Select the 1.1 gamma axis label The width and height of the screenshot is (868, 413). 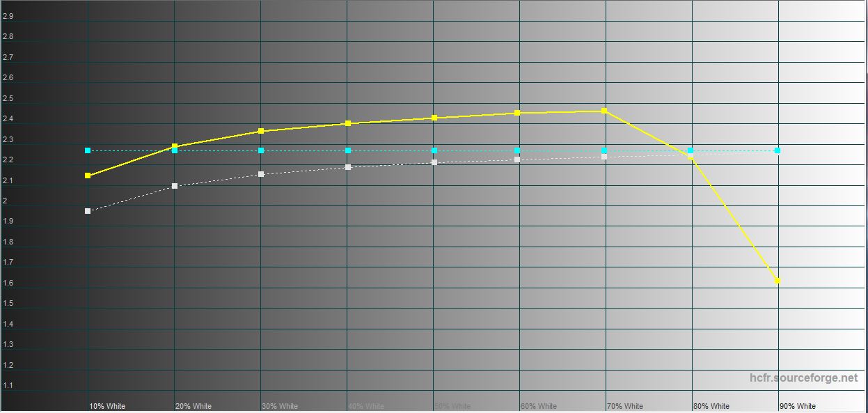click(x=8, y=385)
